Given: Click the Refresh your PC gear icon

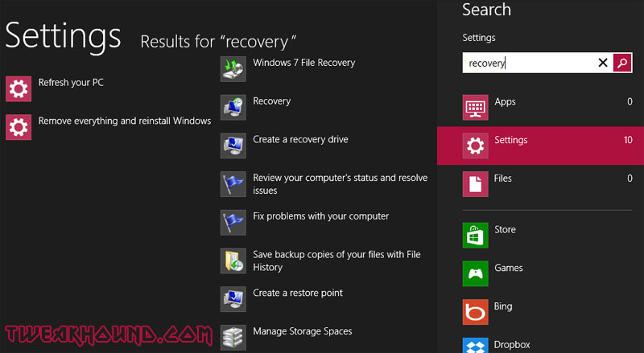Looking at the screenshot, I should (19, 88).
